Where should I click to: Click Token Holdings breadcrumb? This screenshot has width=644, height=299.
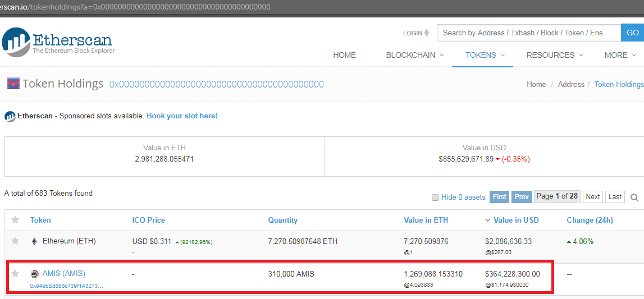[619, 84]
